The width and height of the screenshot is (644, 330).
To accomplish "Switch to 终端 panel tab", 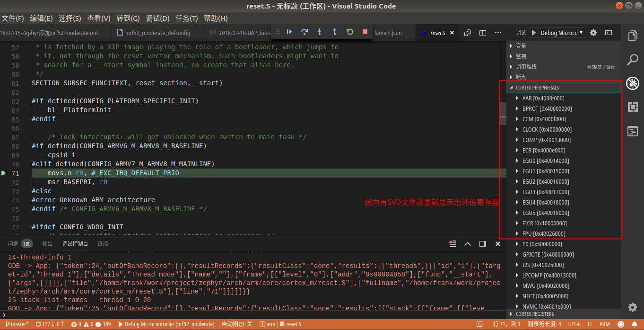I will tap(103, 244).
